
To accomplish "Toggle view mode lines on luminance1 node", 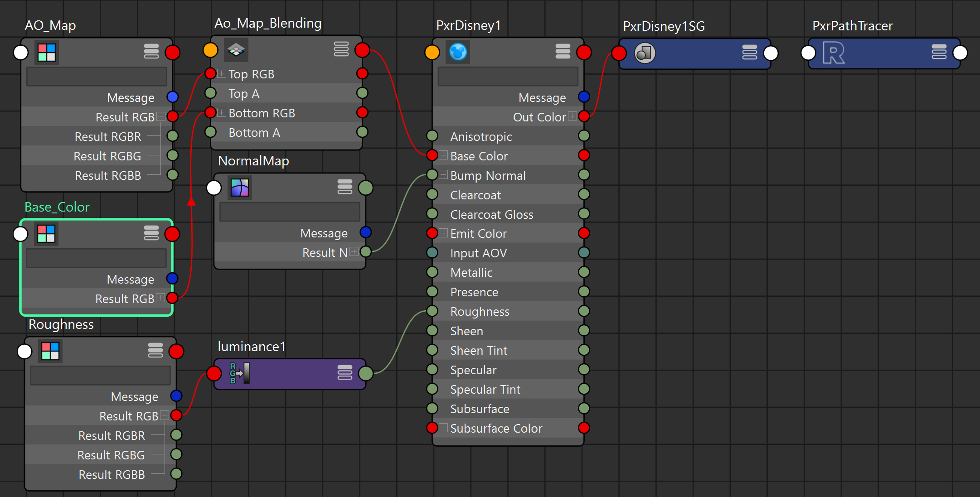I will [x=345, y=372].
